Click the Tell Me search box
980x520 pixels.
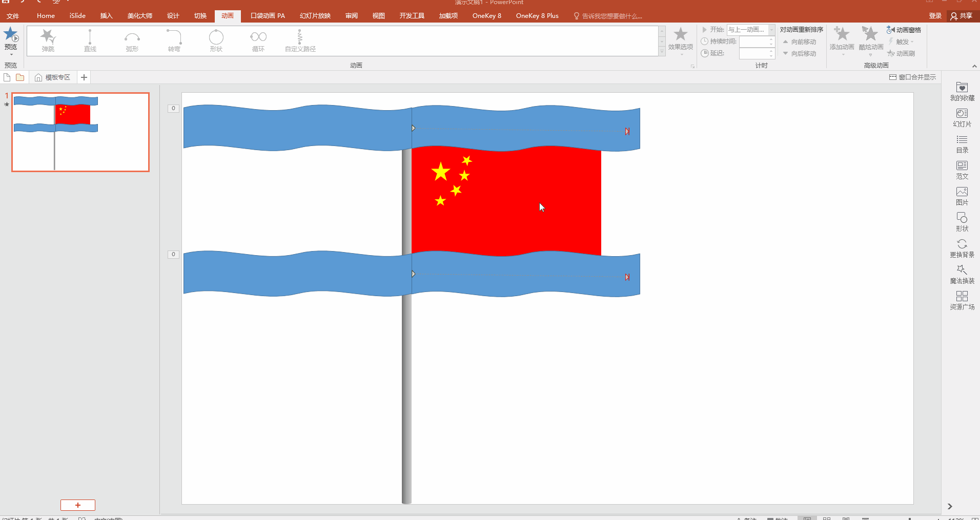[608, 16]
